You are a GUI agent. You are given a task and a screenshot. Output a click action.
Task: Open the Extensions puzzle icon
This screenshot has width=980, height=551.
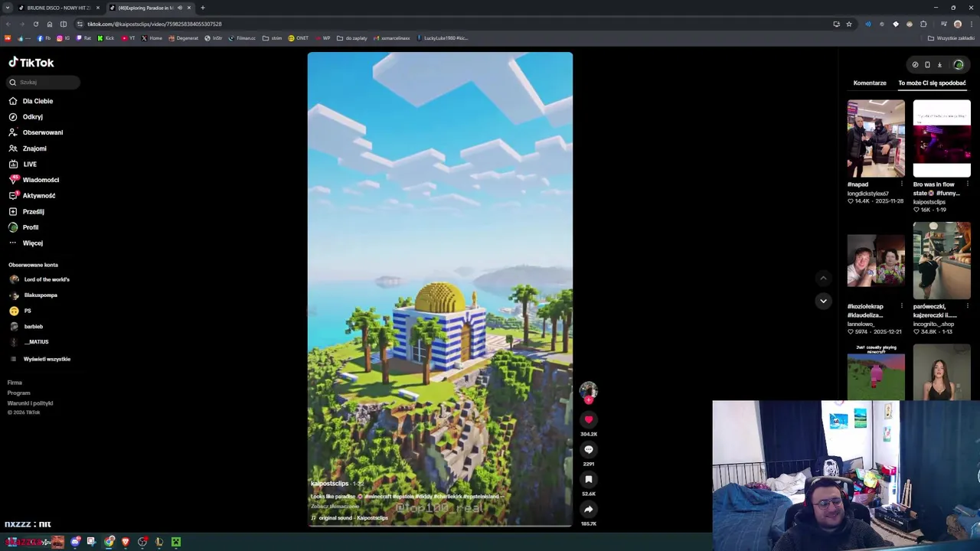[923, 24]
